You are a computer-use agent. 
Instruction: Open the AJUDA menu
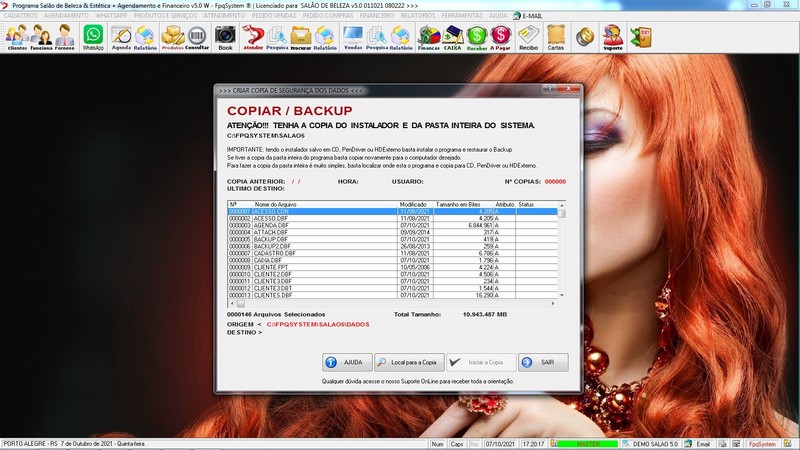click(x=498, y=16)
